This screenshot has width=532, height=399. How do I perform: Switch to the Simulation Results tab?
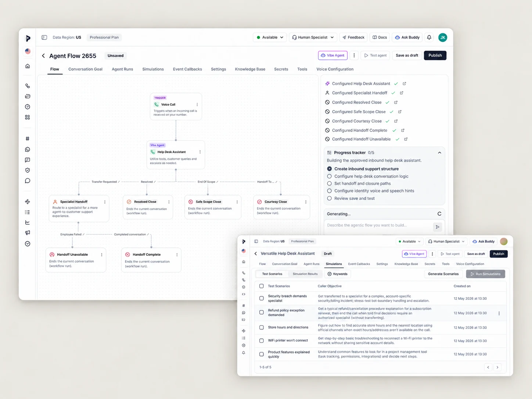click(305, 274)
